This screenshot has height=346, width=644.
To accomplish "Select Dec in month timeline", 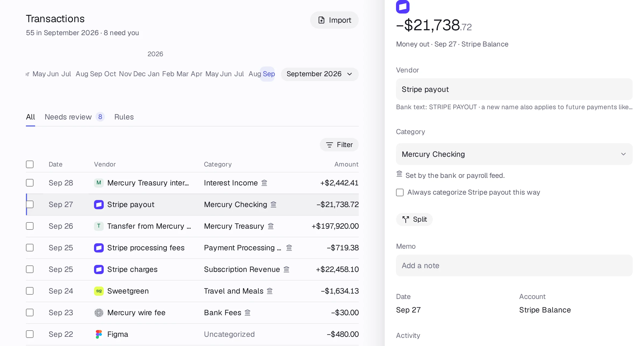I will pyautogui.click(x=139, y=74).
